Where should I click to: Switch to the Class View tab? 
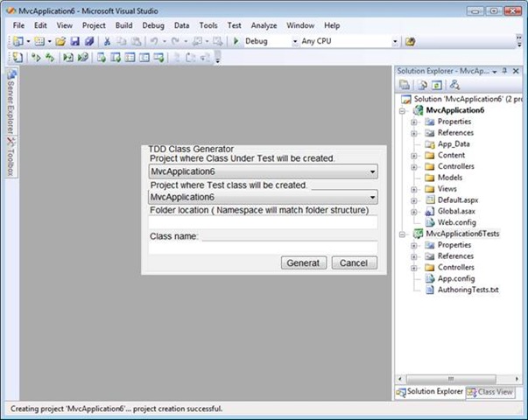click(x=490, y=392)
